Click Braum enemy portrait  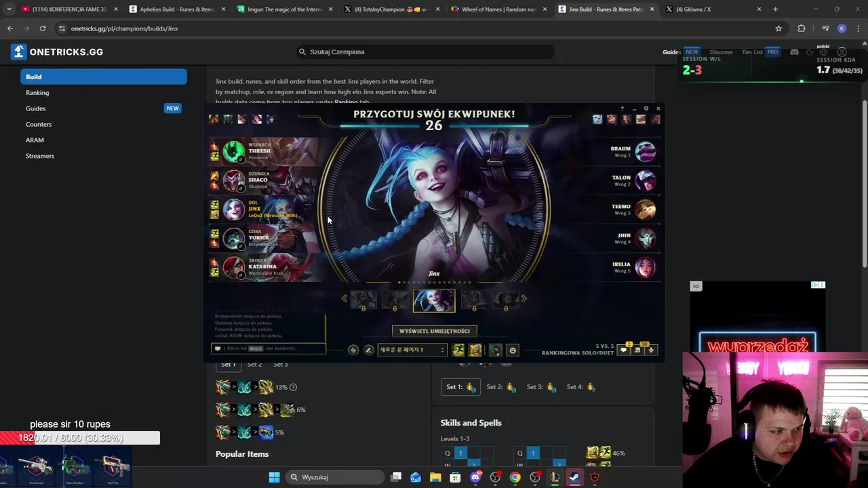pos(645,152)
